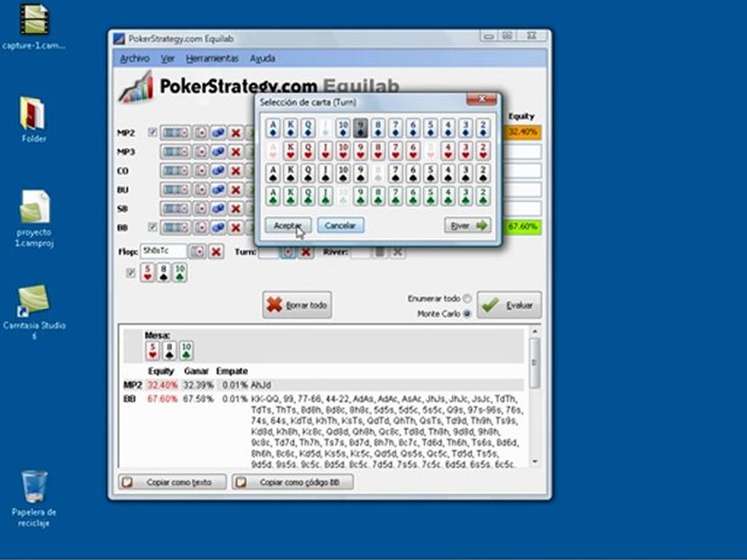
Task: Open the Folder desktop icon
Action: point(33,120)
